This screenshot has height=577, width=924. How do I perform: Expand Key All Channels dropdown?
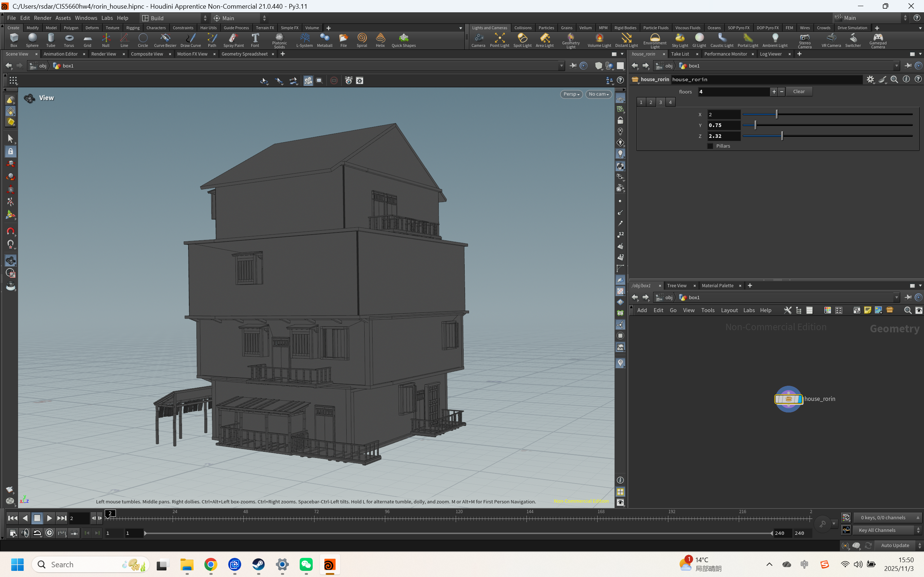pos(887,530)
